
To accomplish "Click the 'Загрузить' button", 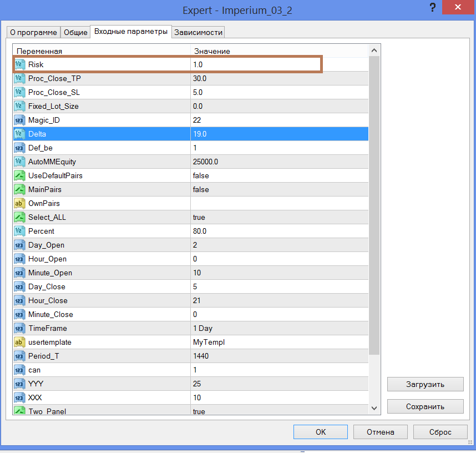I will click(426, 384).
